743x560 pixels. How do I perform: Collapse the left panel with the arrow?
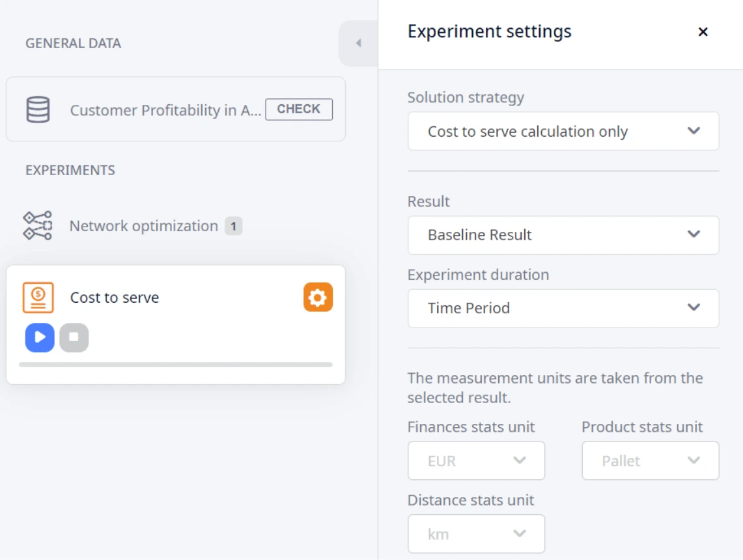pos(358,43)
